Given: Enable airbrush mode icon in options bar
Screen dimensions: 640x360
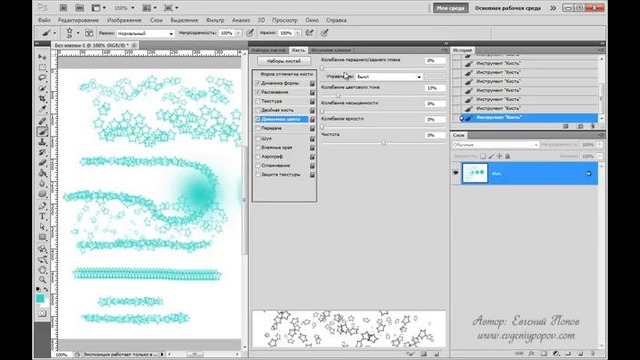Looking at the screenshot, I should (x=309, y=33).
